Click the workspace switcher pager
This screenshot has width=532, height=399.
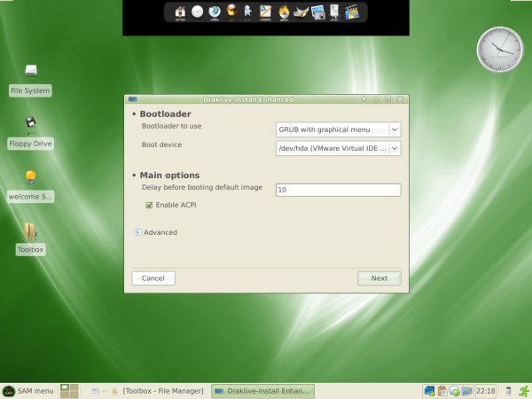(69, 391)
